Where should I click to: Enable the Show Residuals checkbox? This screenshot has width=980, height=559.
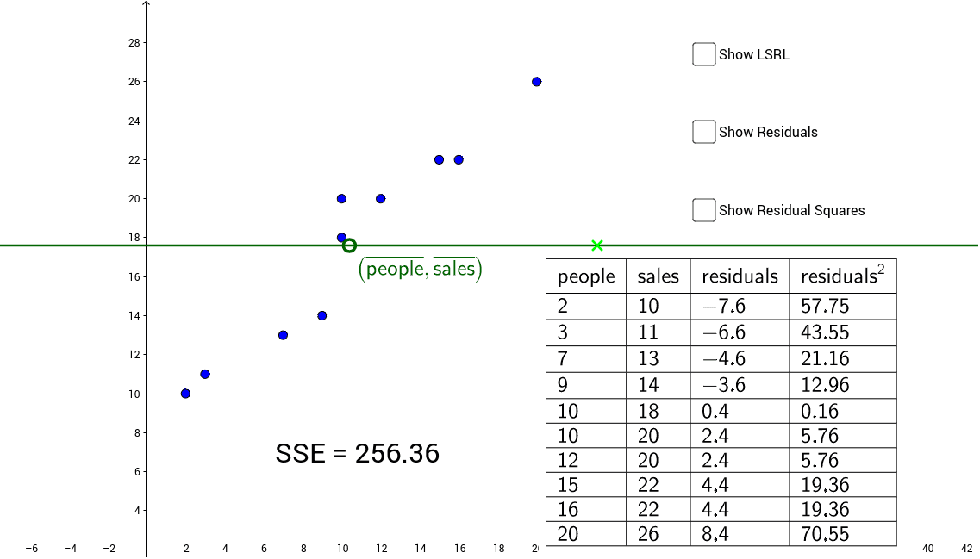coord(703,131)
